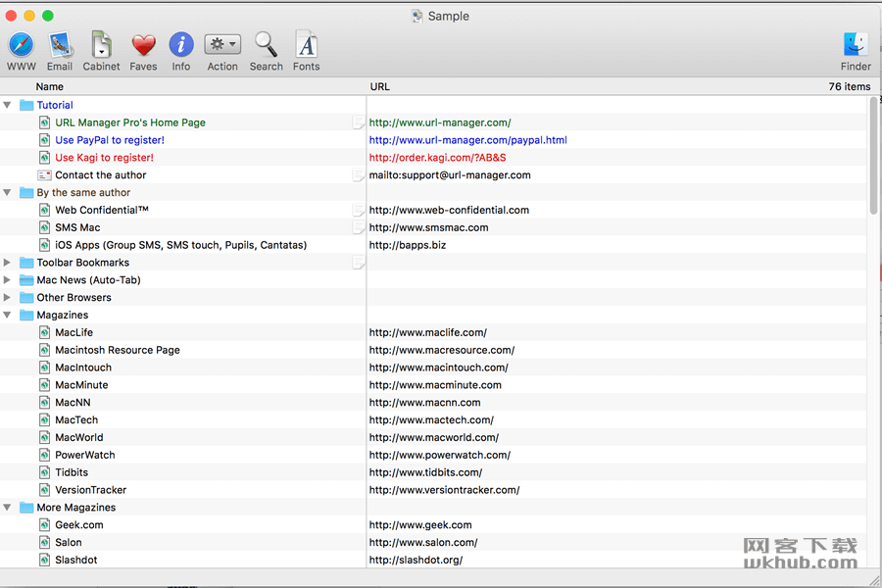Select the Other Browsers folder icon

pos(26,297)
